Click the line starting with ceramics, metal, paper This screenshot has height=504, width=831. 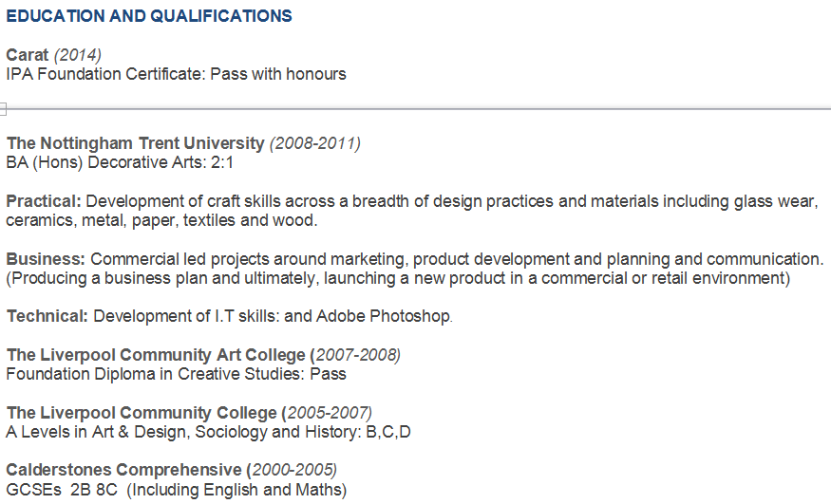click(161, 220)
